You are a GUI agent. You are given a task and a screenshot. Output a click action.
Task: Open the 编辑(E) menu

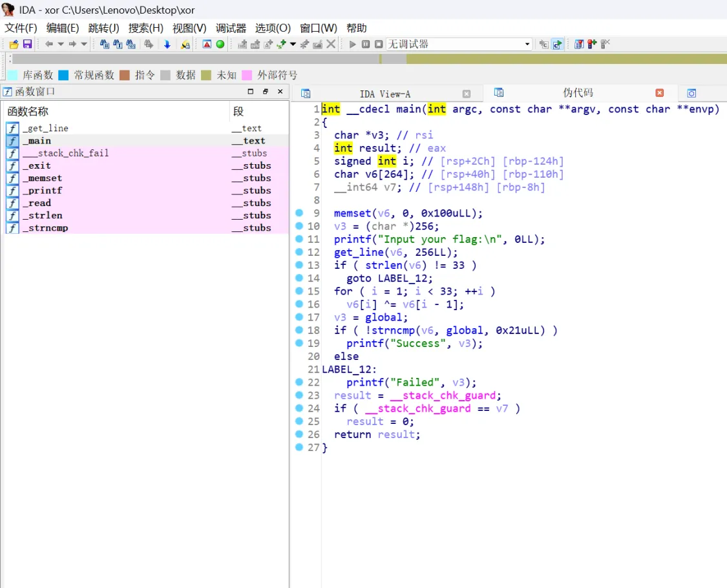pyautogui.click(x=63, y=28)
